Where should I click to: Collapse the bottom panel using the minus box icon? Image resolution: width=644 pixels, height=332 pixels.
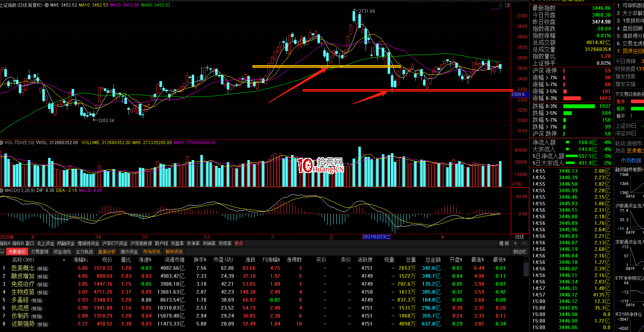[x=3, y=252]
